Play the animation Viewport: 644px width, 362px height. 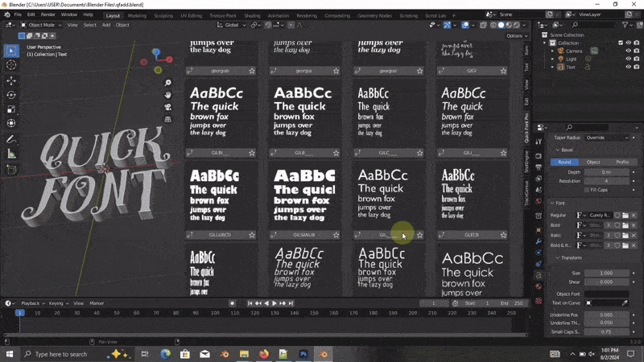(x=275, y=303)
